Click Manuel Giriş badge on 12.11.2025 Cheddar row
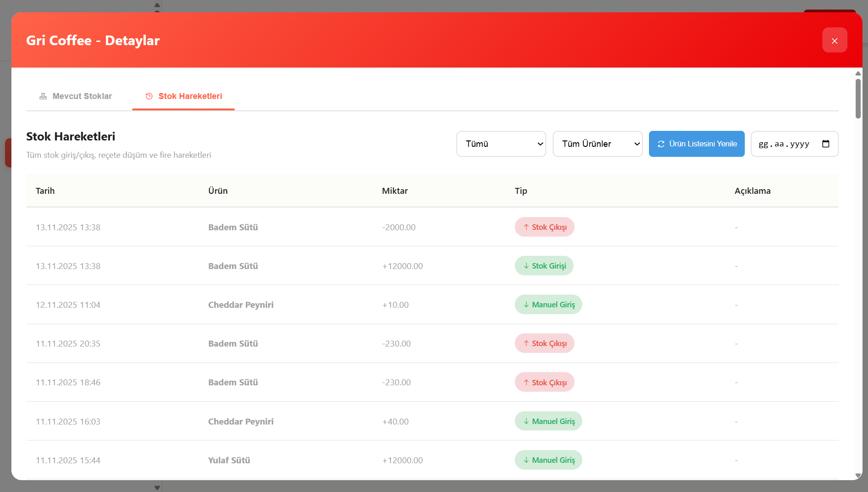 pos(548,305)
